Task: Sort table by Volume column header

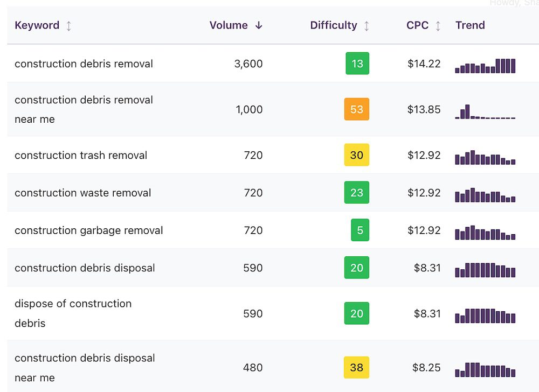Action: [229, 25]
